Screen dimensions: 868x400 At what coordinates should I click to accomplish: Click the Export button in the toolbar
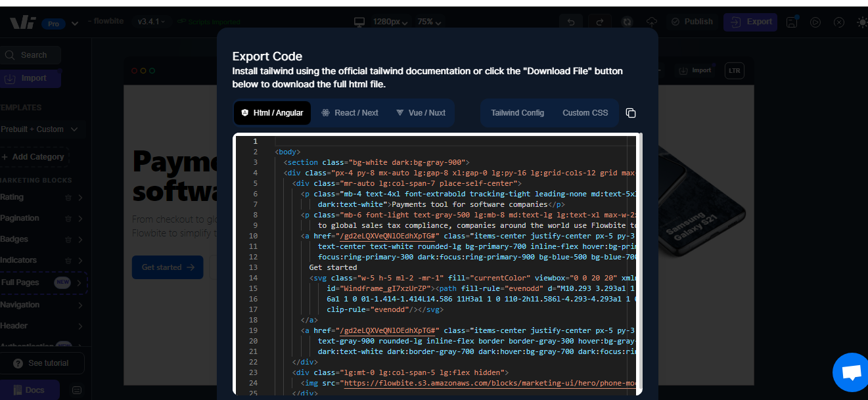750,22
